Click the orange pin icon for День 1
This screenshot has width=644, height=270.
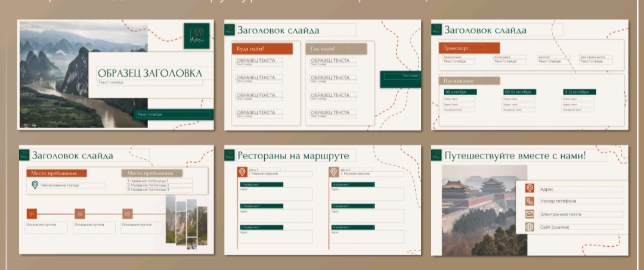242,172
